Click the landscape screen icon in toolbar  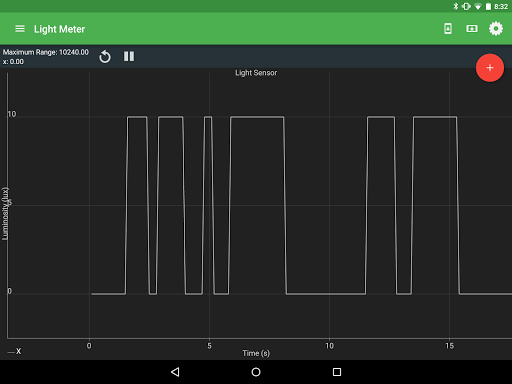point(472,29)
